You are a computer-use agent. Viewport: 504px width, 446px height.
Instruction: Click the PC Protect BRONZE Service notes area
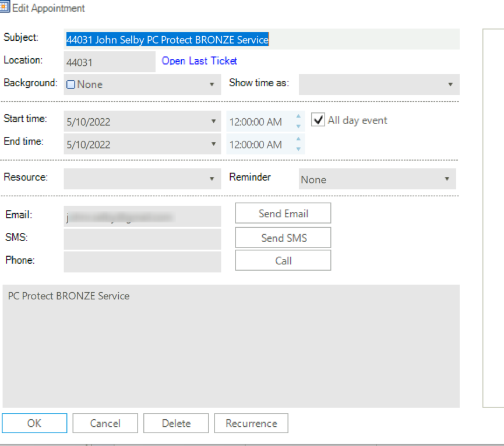[231, 346]
